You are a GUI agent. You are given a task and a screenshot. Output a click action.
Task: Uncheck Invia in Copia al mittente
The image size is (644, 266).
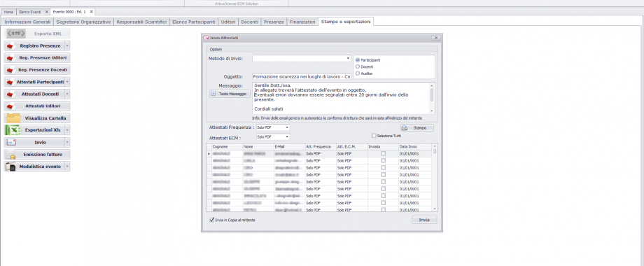coord(212,220)
